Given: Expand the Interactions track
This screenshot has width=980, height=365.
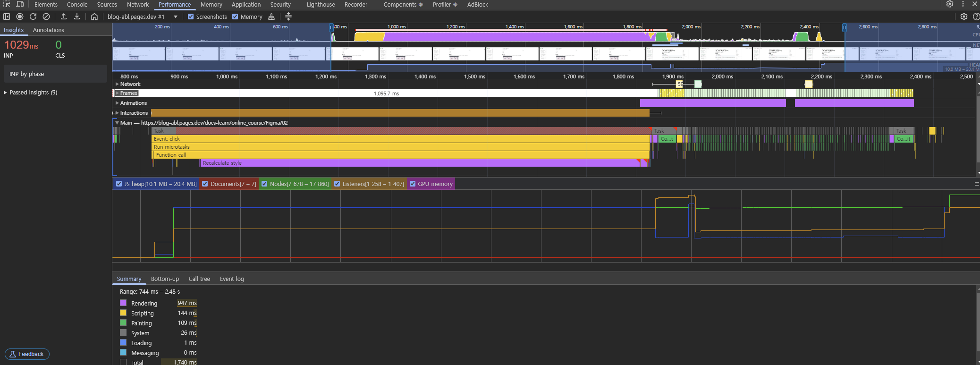Looking at the screenshot, I should [x=117, y=113].
